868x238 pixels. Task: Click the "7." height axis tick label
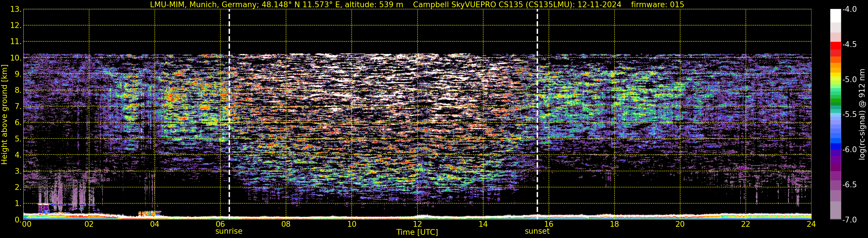click(x=18, y=107)
